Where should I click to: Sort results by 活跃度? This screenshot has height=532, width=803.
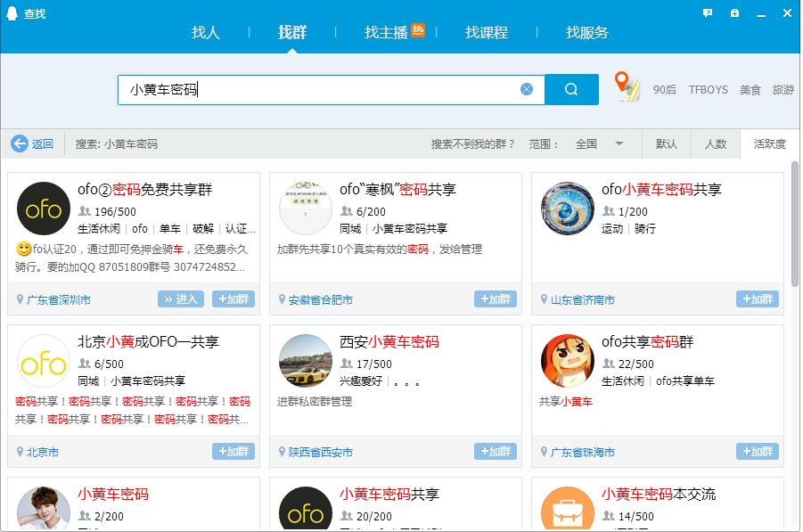click(x=769, y=143)
